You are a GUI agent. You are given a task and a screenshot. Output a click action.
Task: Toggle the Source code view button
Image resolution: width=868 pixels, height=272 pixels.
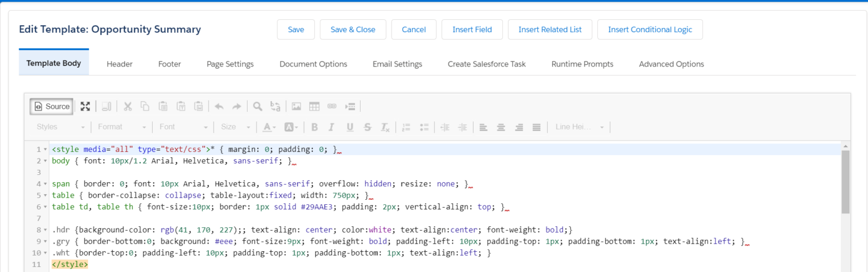[51, 106]
